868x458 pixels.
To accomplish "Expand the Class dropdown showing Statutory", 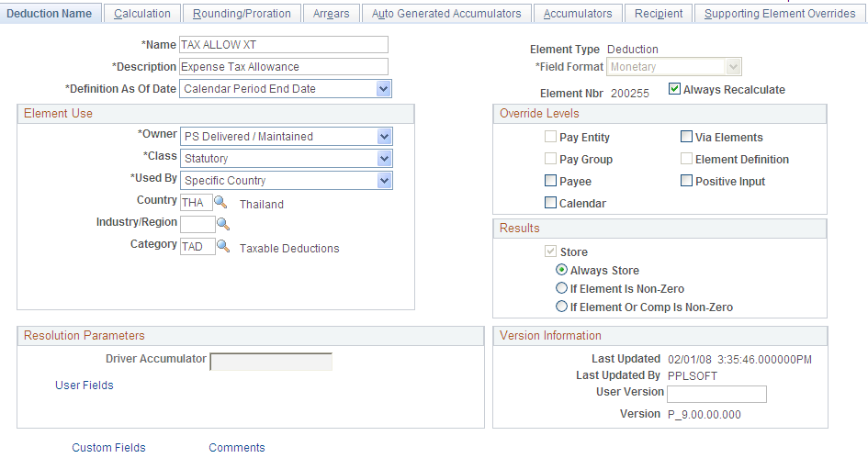I will [384, 158].
